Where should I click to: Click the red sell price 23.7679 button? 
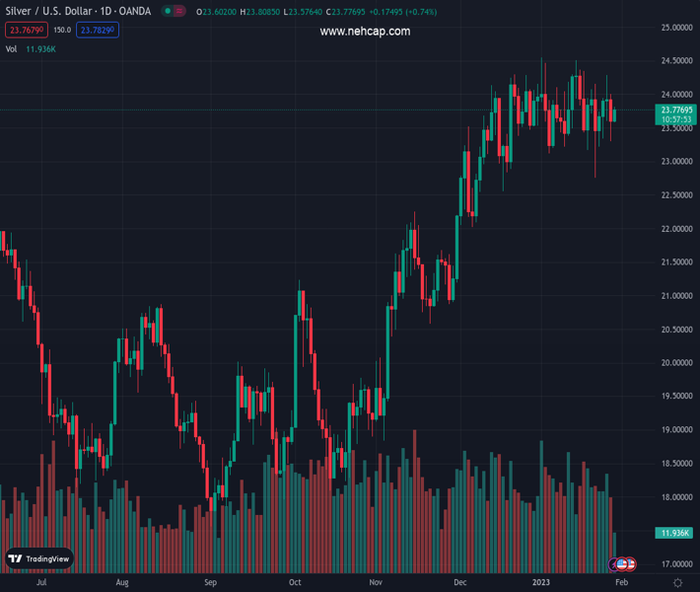click(23, 31)
